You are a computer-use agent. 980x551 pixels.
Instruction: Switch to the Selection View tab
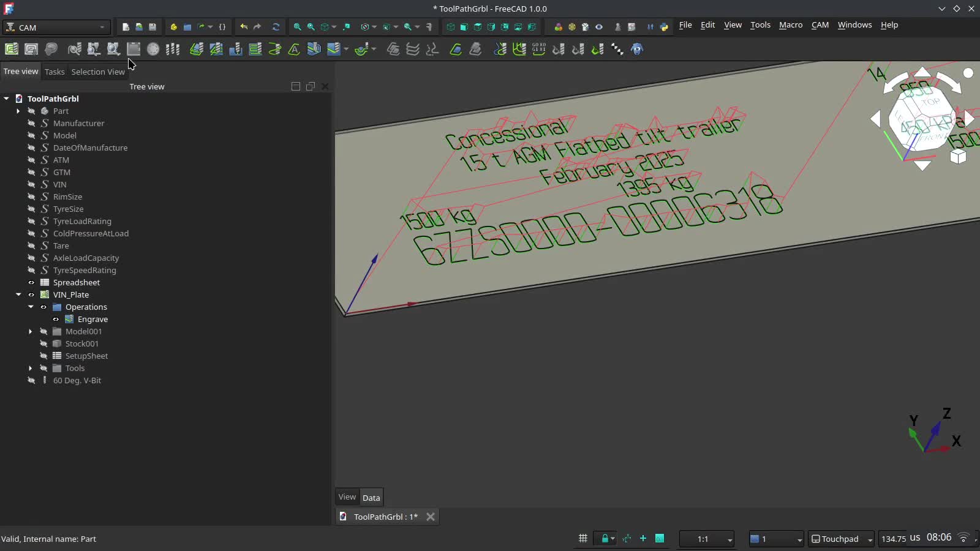(x=97, y=72)
